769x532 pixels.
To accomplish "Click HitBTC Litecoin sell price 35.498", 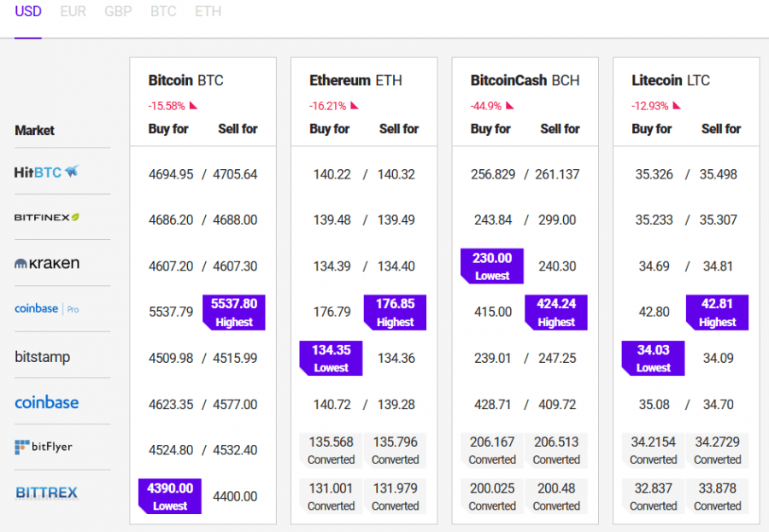I will click(718, 174).
